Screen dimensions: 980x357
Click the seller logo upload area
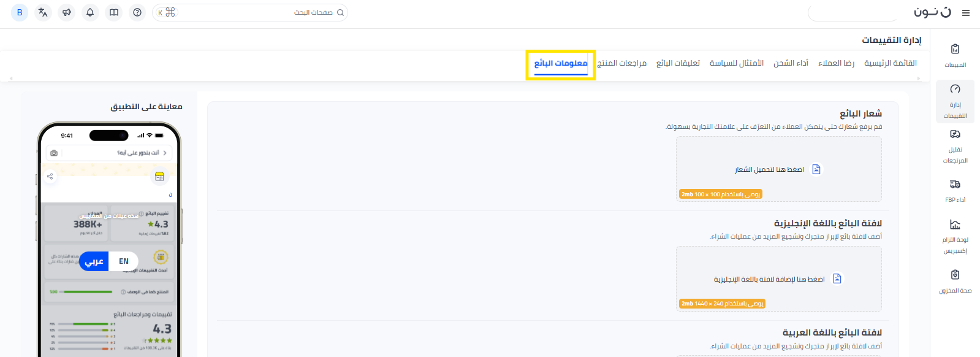point(778,169)
